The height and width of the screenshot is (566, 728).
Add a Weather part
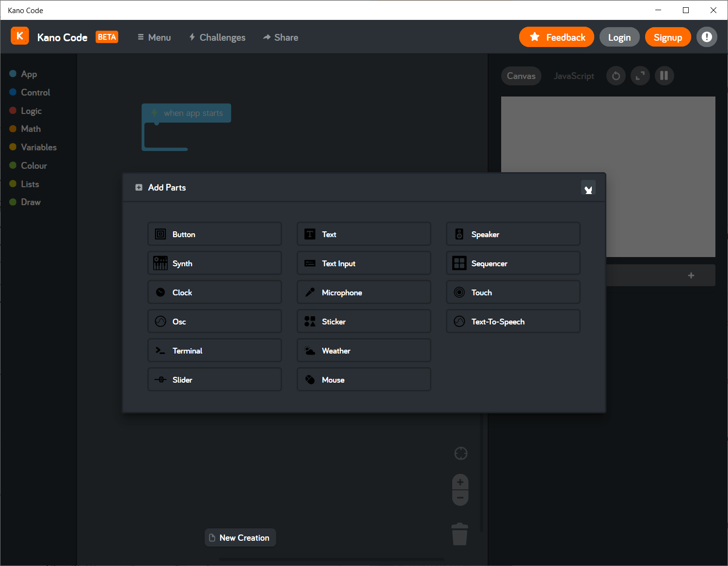pyautogui.click(x=364, y=350)
